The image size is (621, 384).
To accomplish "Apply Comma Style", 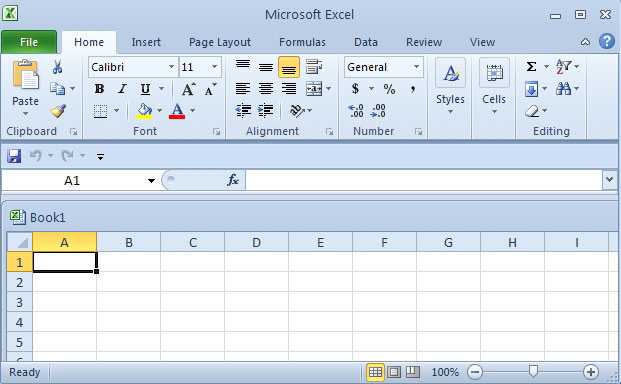I will 413,89.
